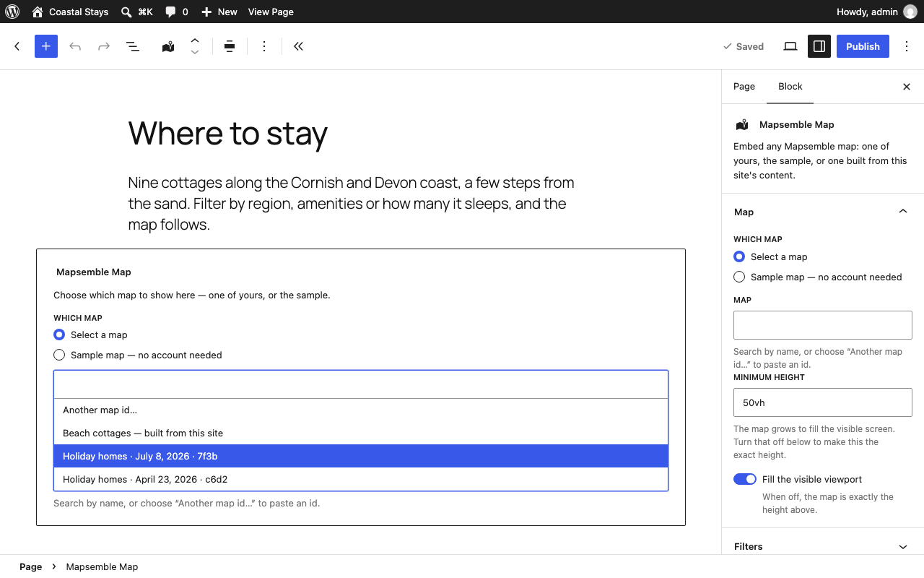Choose 'Select a map' radio in the block

pyautogui.click(x=59, y=335)
